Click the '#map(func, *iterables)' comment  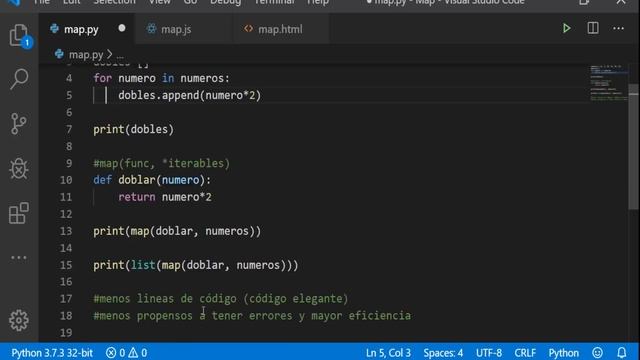[162, 163]
